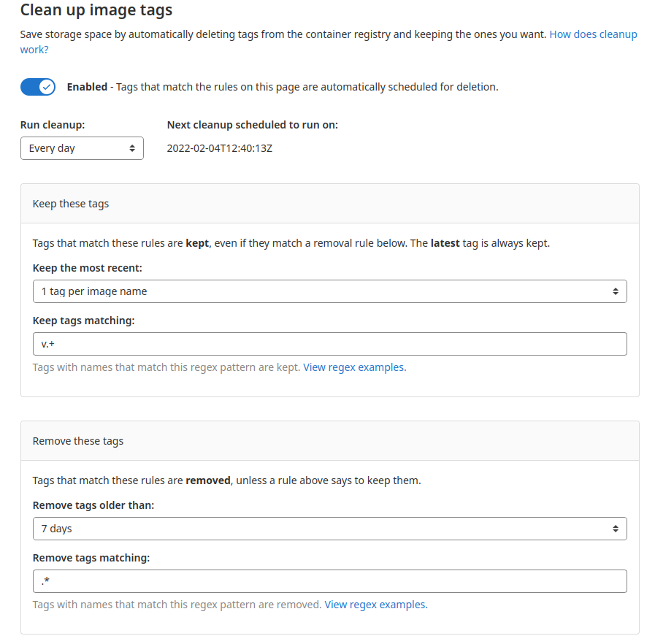Click the bold 'Enabled' text beside the toggle
Viewport: 655px width, 644px height.
[87, 87]
